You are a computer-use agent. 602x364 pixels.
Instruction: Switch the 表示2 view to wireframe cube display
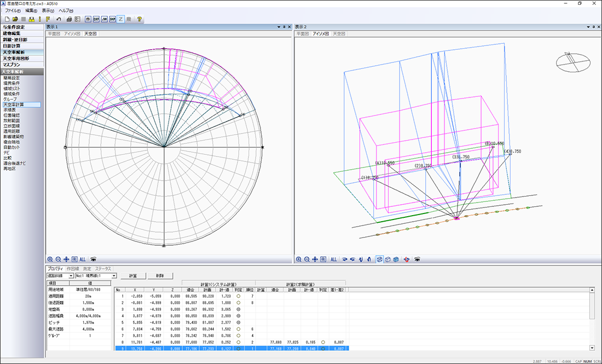tap(380, 259)
